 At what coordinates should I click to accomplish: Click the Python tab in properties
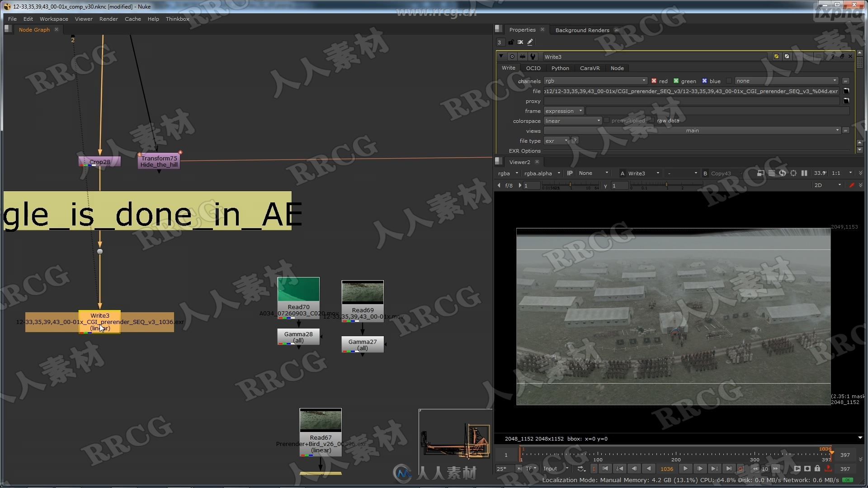[x=559, y=68]
